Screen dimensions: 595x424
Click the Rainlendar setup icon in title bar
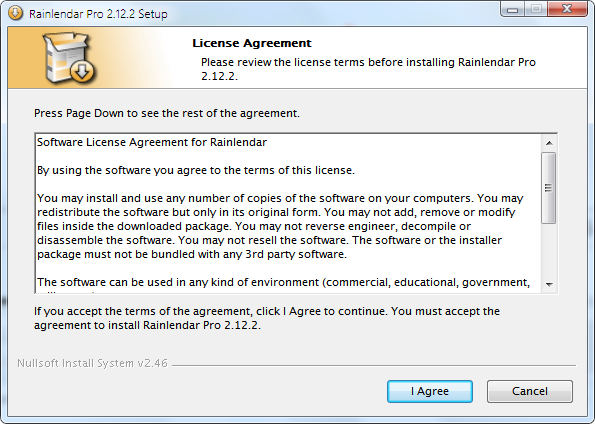click(x=15, y=13)
